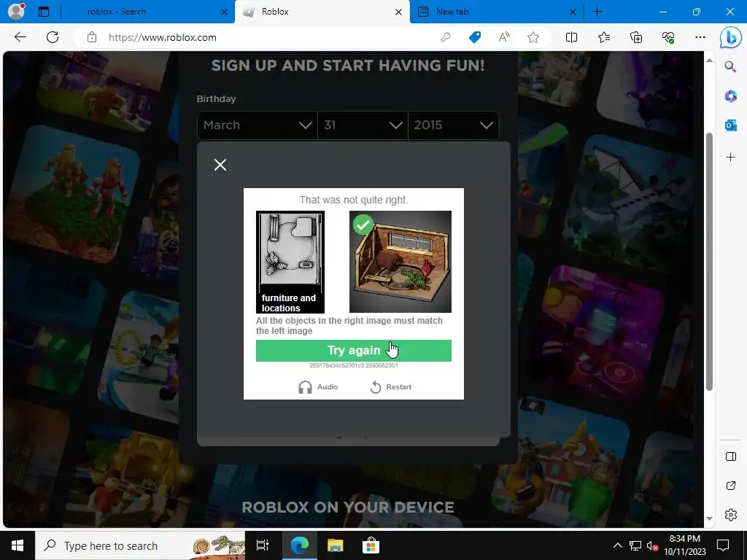Screen dimensions: 747x560
Task: Add this page to favorites star
Action: point(533,37)
